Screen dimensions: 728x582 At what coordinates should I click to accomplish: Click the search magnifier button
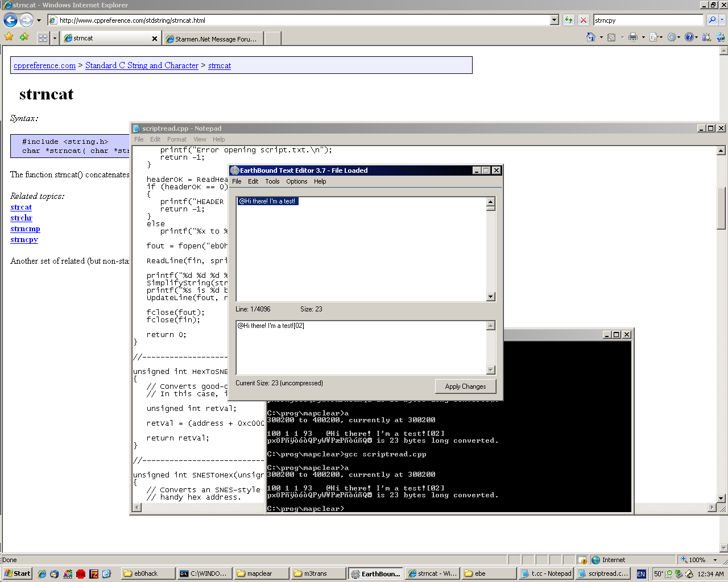pos(712,20)
